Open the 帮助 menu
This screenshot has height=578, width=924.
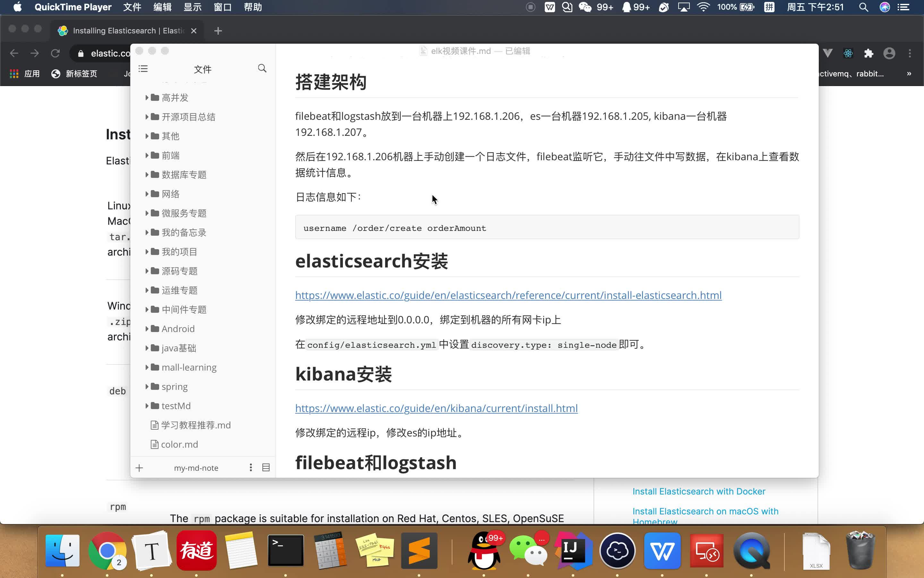253,7
